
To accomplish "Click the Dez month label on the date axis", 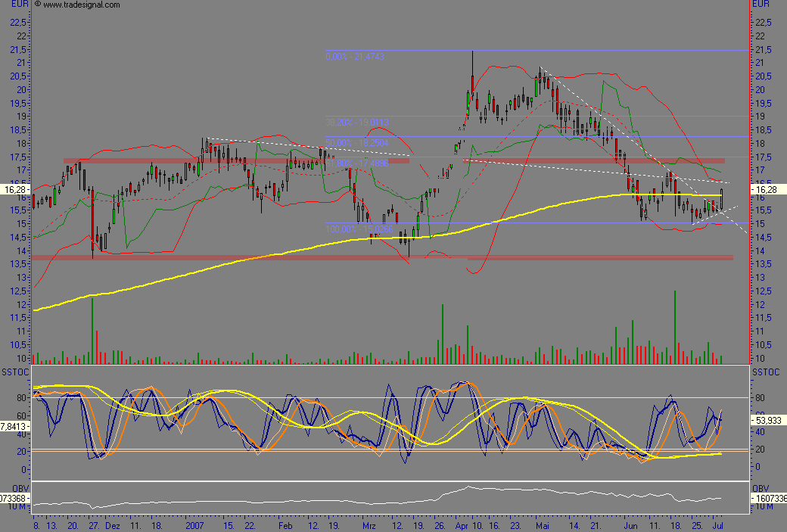I will pyautogui.click(x=112, y=524).
